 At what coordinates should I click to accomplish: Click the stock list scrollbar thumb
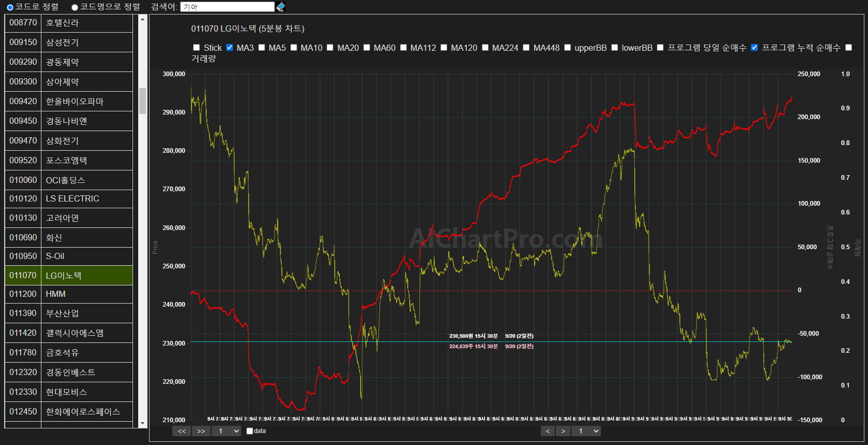[x=143, y=101]
